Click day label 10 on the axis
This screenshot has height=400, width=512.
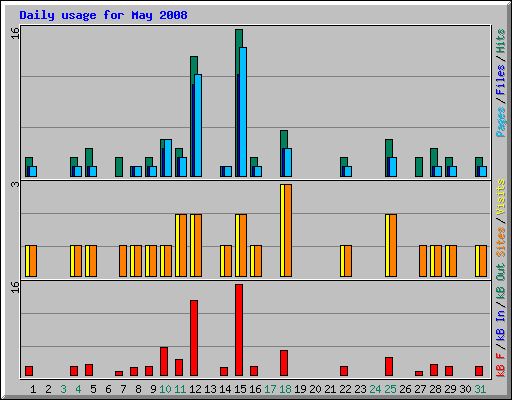pyautogui.click(x=165, y=389)
